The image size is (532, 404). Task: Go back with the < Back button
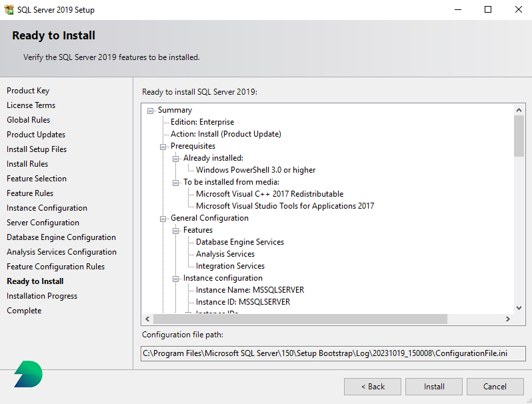(373, 387)
